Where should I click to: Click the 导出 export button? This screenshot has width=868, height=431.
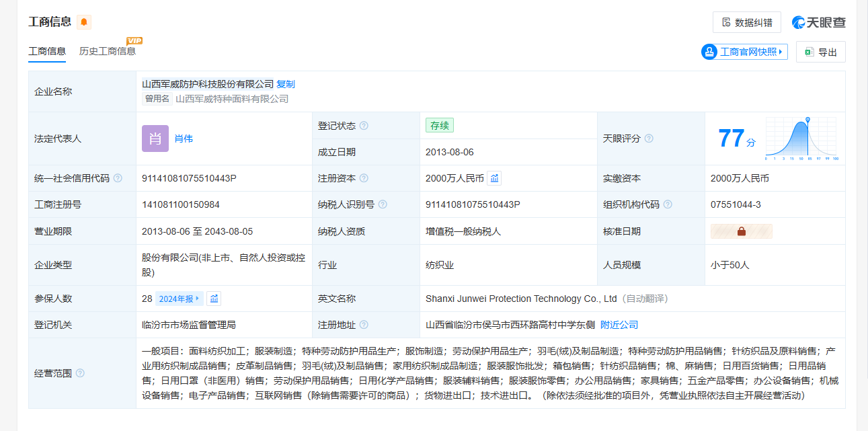820,52
